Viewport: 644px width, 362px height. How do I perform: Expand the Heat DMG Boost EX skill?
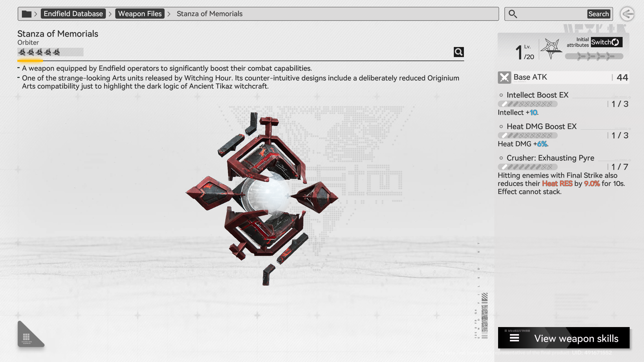click(541, 126)
